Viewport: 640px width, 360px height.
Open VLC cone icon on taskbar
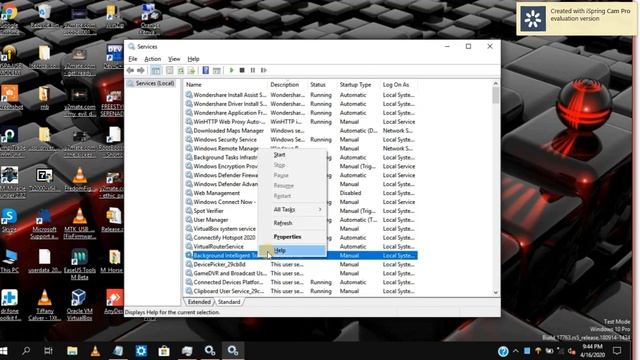[x=95, y=351]
